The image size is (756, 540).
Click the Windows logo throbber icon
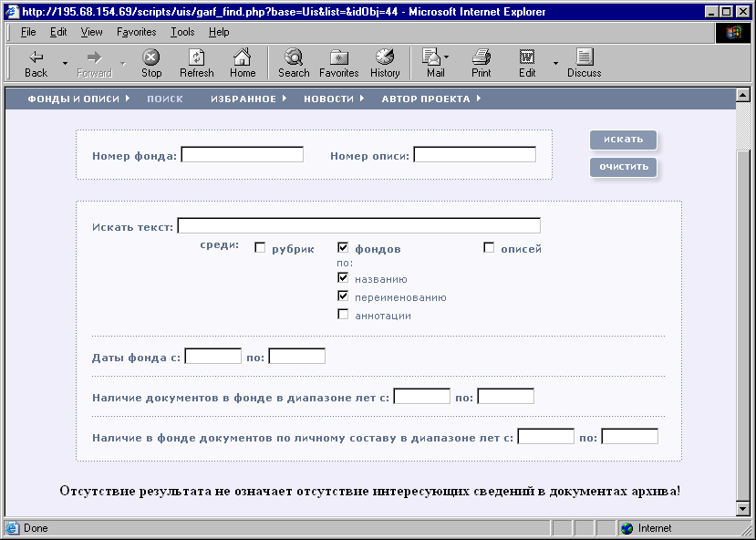click(732, 33)
